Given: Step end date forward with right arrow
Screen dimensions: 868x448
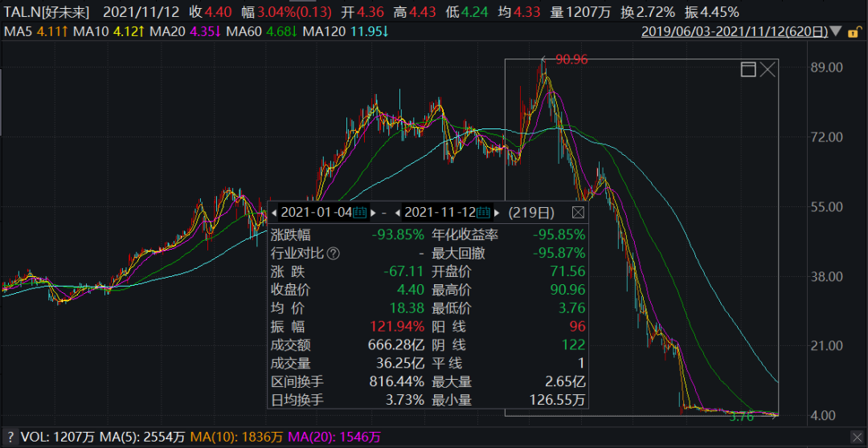Looking at the screenshot, I should [x=497, y=213].
